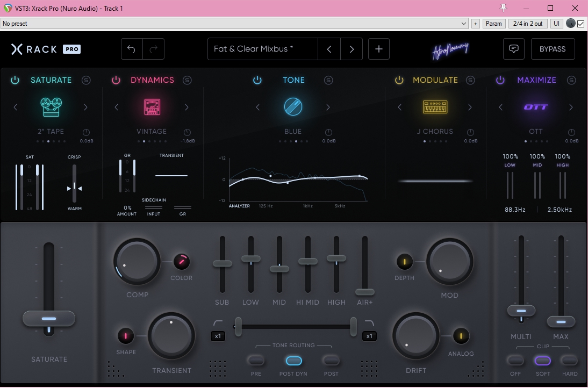Toggle the Tone module power
This screenshot has height=388, width=588.
coord(257,80)
